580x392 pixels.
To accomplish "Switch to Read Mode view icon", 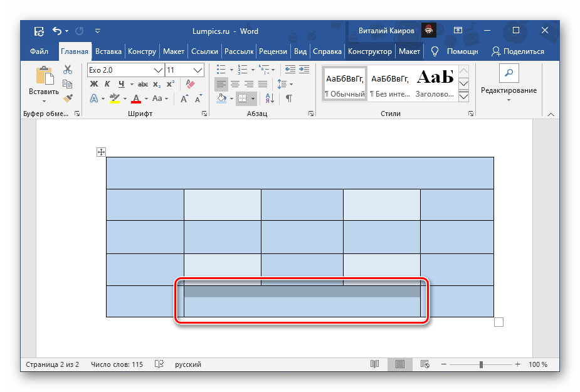I will click(375, 364).
